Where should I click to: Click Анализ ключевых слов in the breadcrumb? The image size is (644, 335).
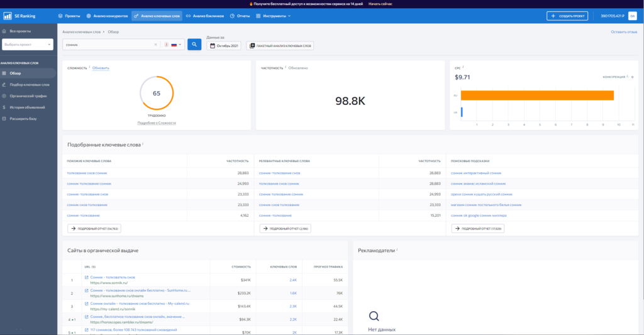click(81, 31)
